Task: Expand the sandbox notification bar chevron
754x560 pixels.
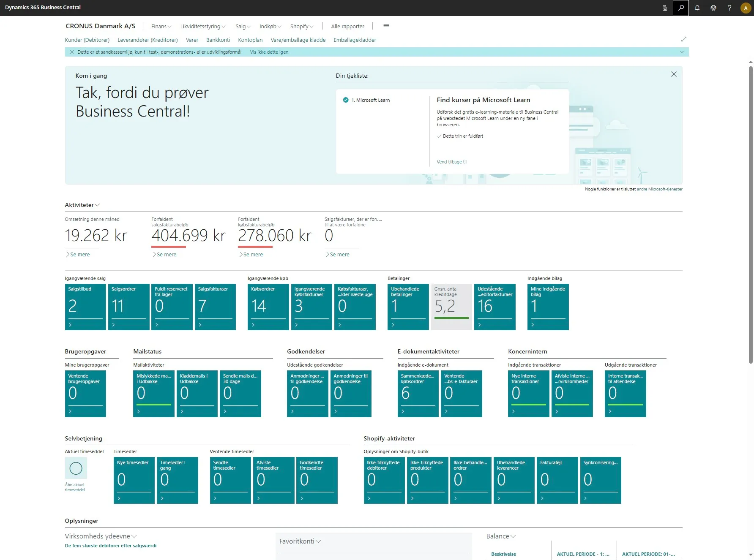Action: (682, 52)
